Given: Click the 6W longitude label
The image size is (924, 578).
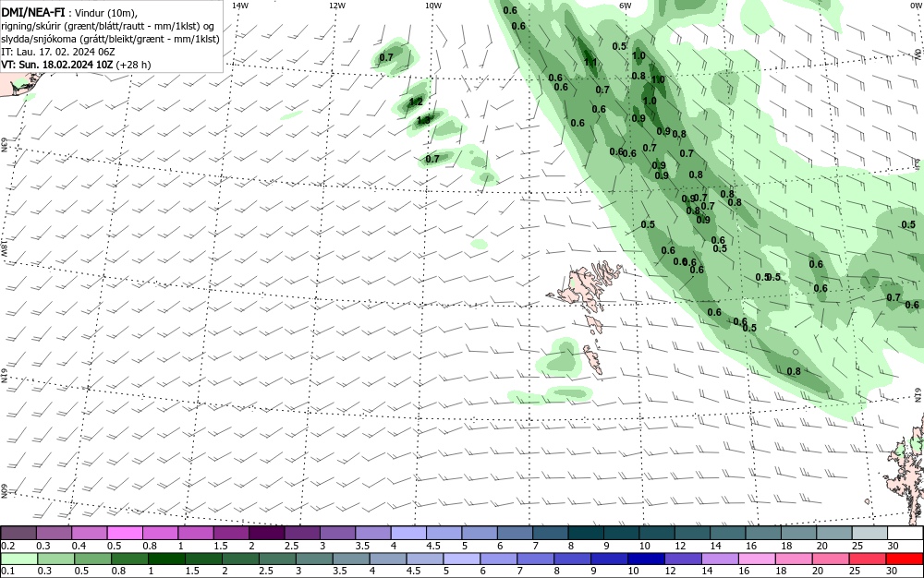Looking at the screenshot, I should [626, 6].
